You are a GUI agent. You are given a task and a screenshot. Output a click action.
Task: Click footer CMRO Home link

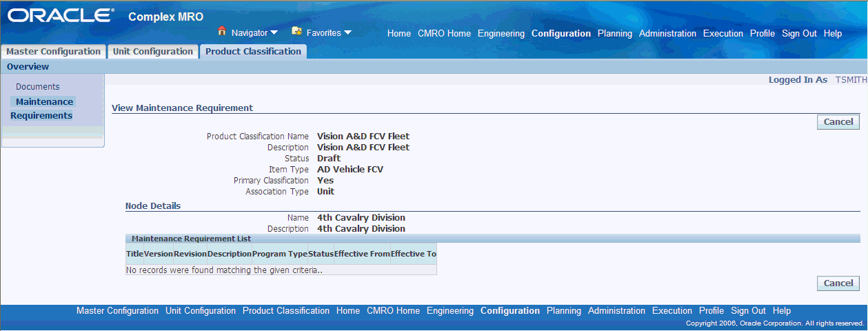click(393, 311)
